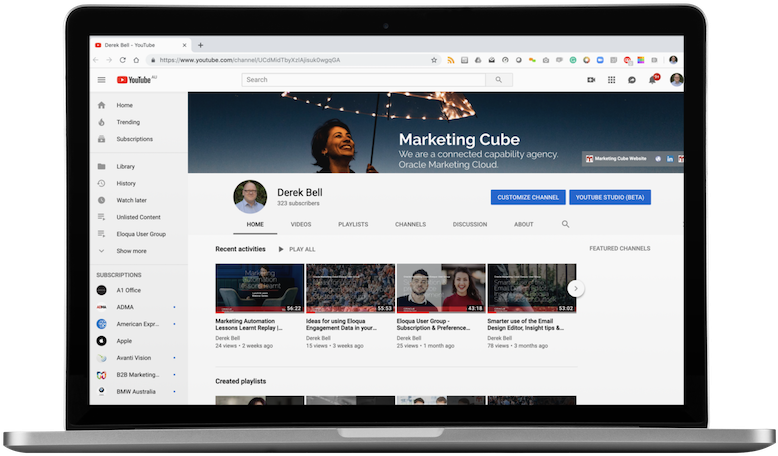Click the YouTube logo

[x=134, y=80]
